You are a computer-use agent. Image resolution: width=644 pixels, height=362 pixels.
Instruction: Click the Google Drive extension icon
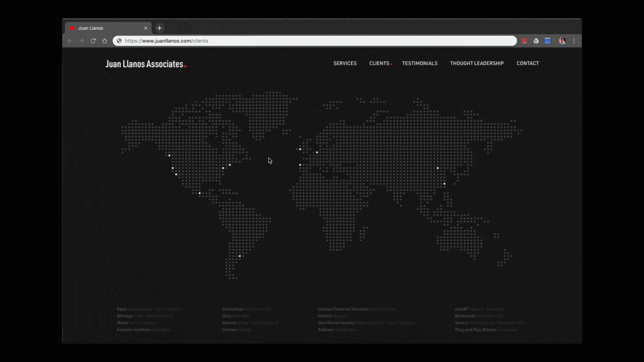pyautogui.click(x=536, y=41)
